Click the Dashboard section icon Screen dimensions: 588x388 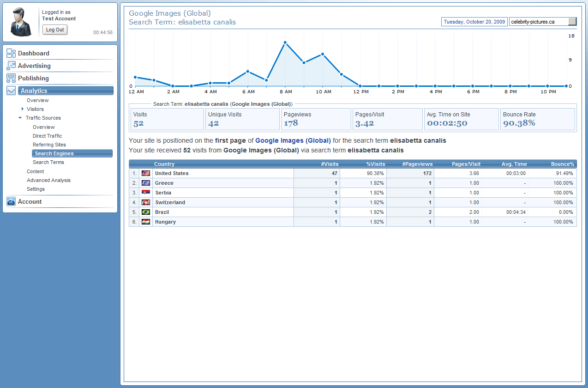point(11,53)
